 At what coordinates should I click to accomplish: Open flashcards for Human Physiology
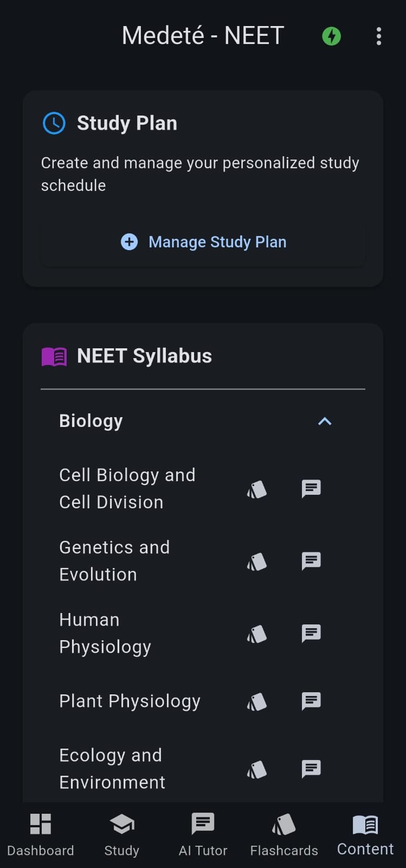click(x=257, y=634)
